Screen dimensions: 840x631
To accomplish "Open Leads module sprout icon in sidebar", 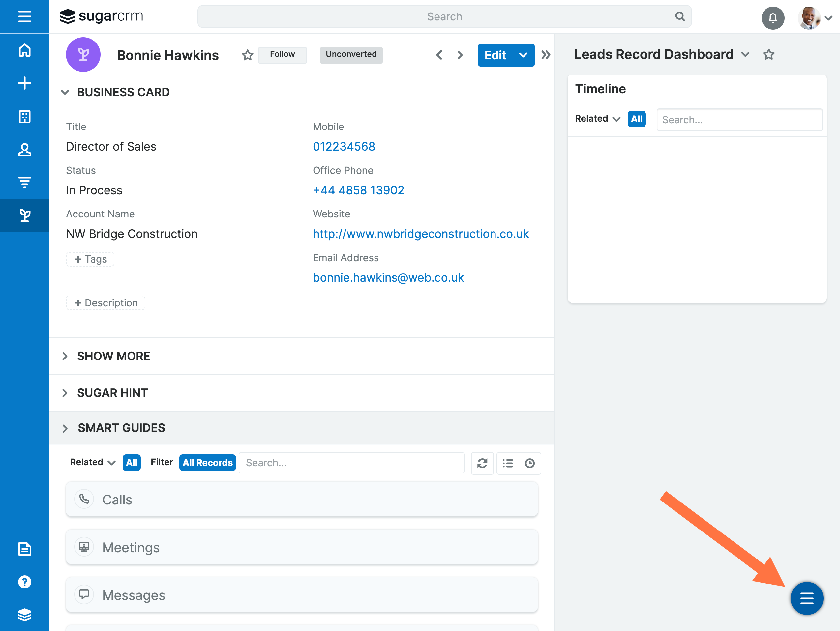I will click(25, 215).
